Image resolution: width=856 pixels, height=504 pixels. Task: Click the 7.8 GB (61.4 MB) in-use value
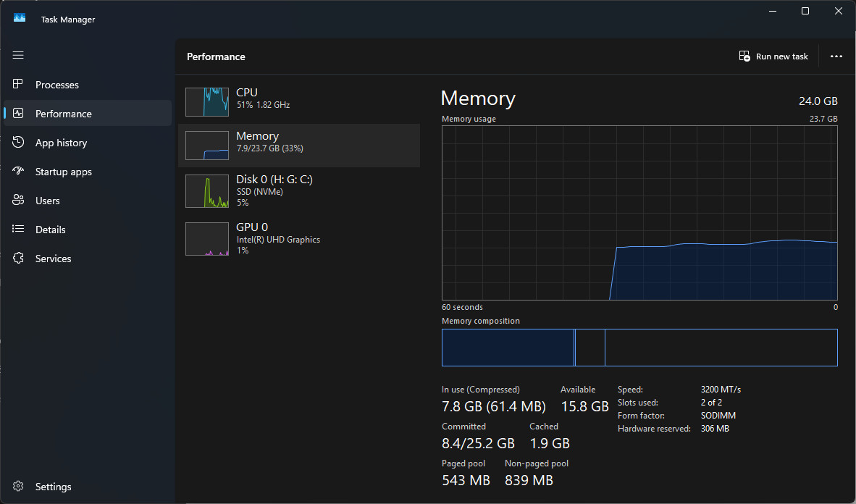point(493,406)
